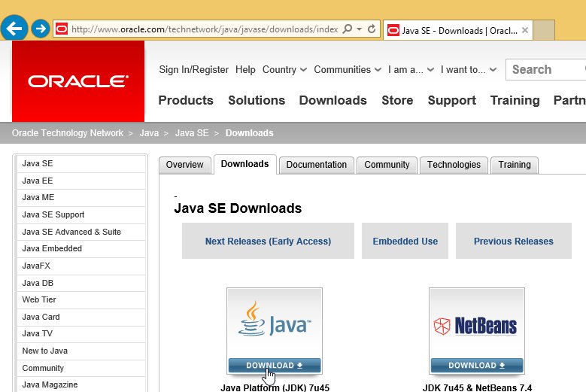
Task: Click the Downloads breadcrumb item
Action: point(249,133)
